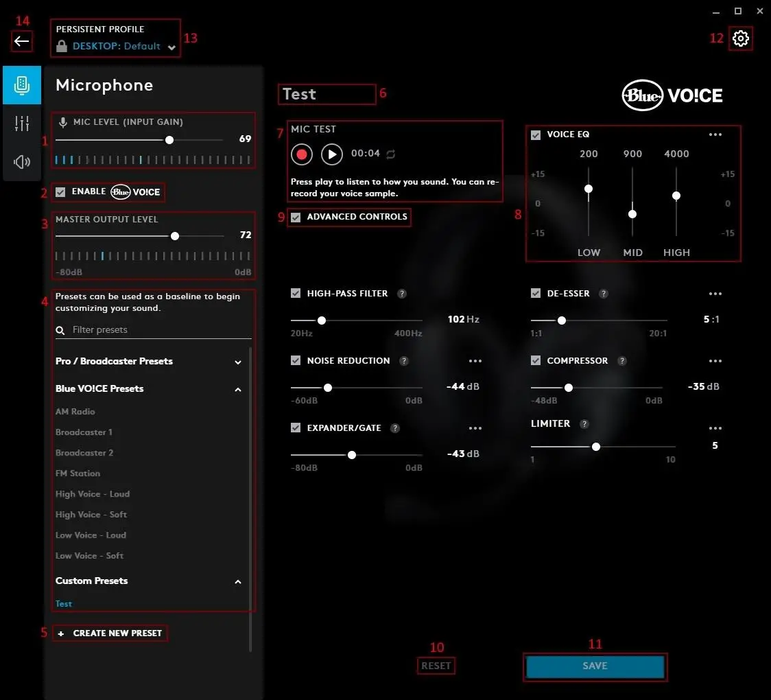Open De-Esser more options (three dots)
Viewport: 771px width, 700px height.
click(715, 294)
